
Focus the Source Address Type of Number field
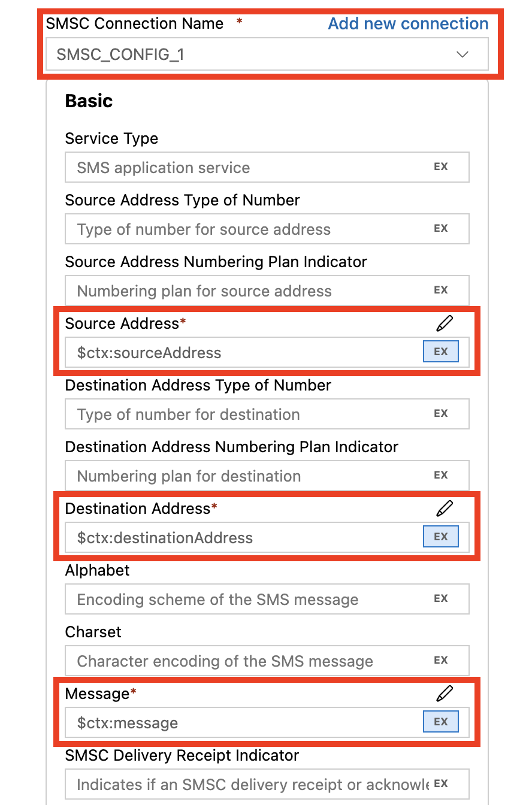click(267, 229)
